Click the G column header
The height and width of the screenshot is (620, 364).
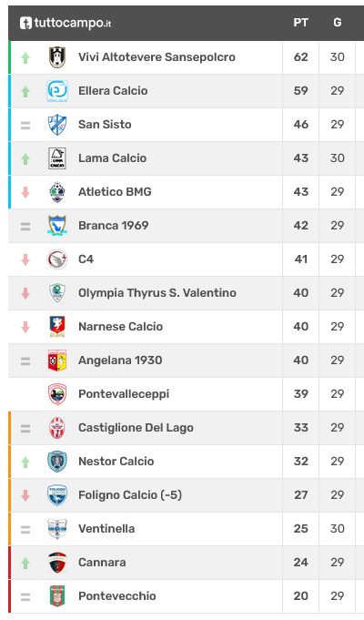click(337, 23)
